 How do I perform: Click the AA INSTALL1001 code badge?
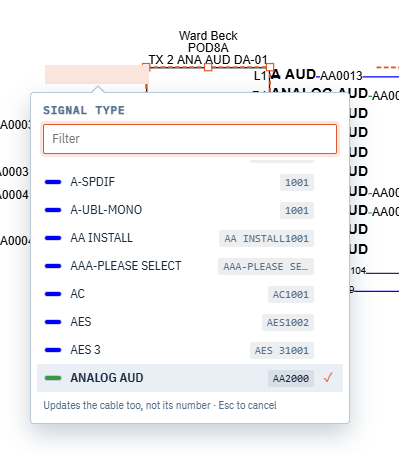tap(266, 238)
